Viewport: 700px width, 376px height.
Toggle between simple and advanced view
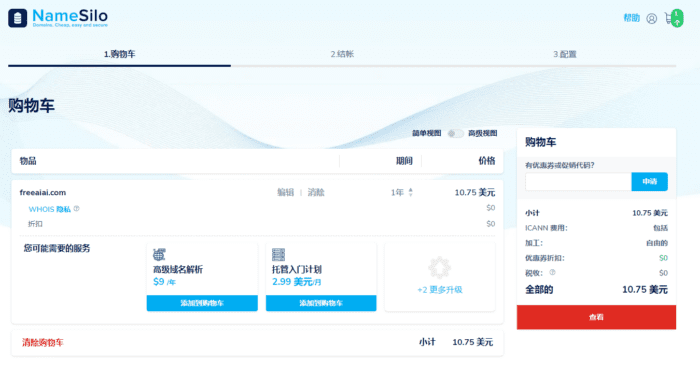click(455, 134)
